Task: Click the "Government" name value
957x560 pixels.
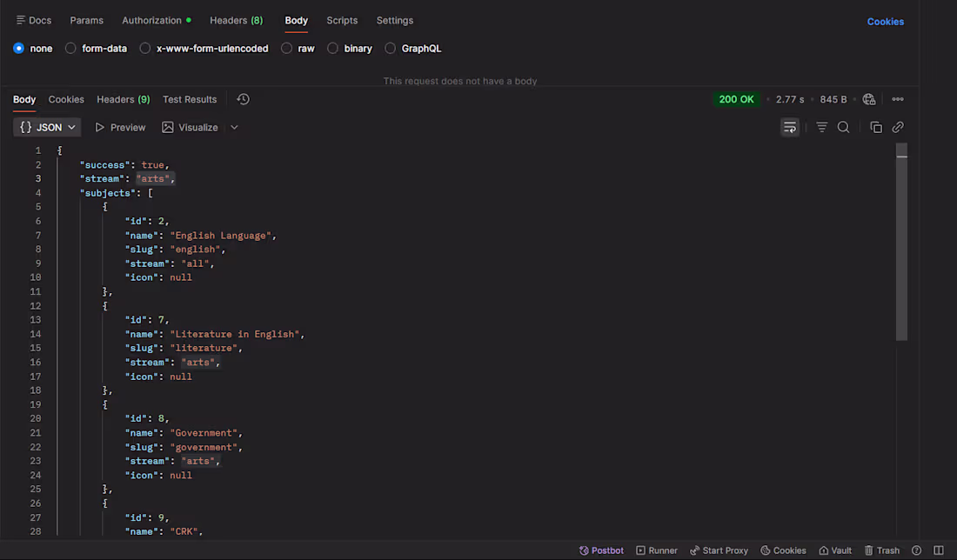Action: [x=204, y=432]
